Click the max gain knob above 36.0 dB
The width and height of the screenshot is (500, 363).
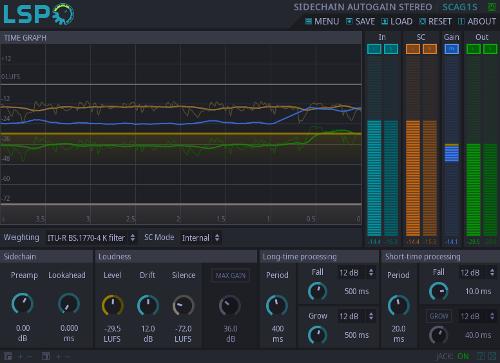pyautogui.click(x=230, y=305)
